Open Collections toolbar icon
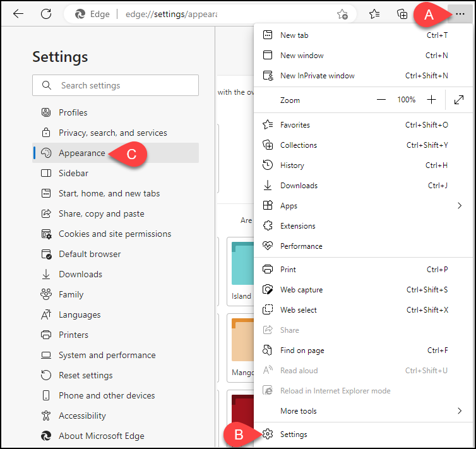The width and height of the screenshot is (476, 449). click(x=402, y=14)
